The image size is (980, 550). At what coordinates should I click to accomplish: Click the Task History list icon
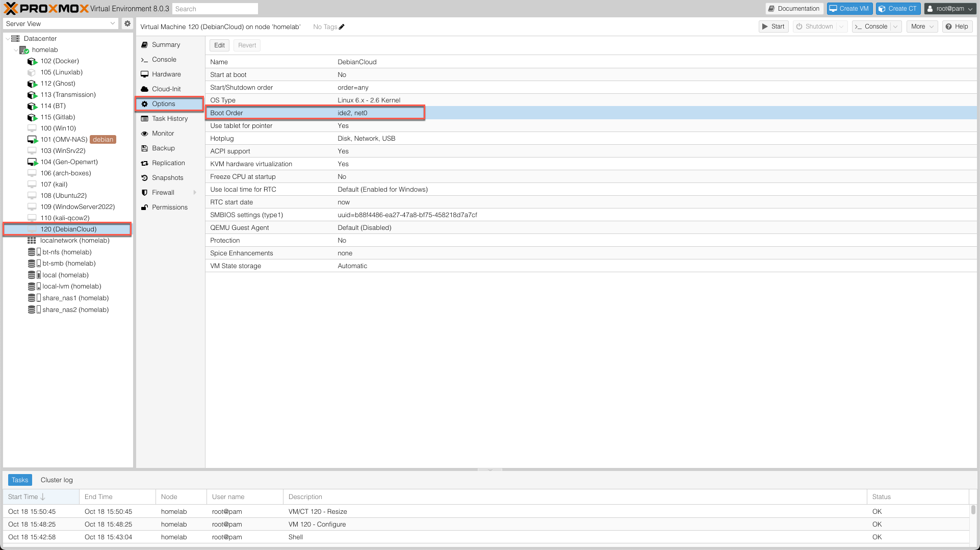click(145, 119)
